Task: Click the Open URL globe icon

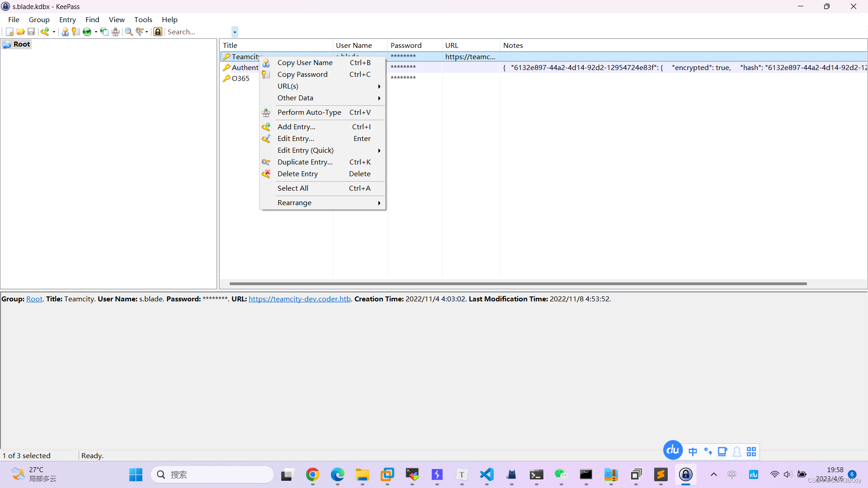Action: (x=87, y=32)
